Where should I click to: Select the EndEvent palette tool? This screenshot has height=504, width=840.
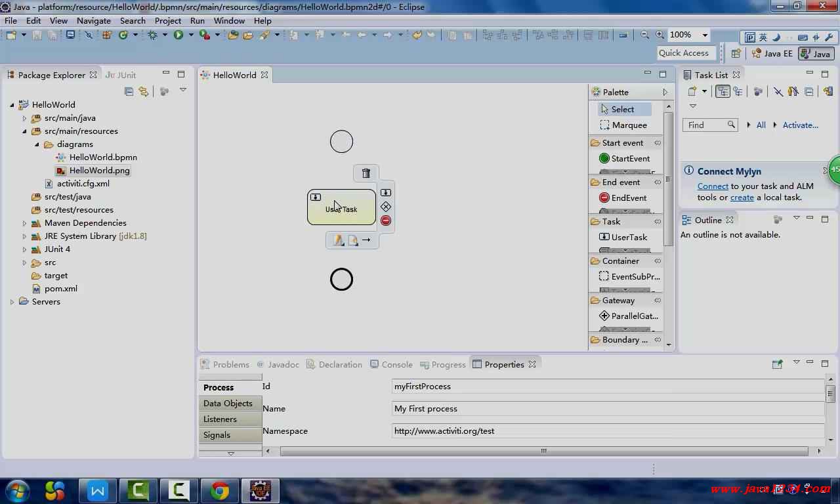pyautogui.click(x=623, y=198)
